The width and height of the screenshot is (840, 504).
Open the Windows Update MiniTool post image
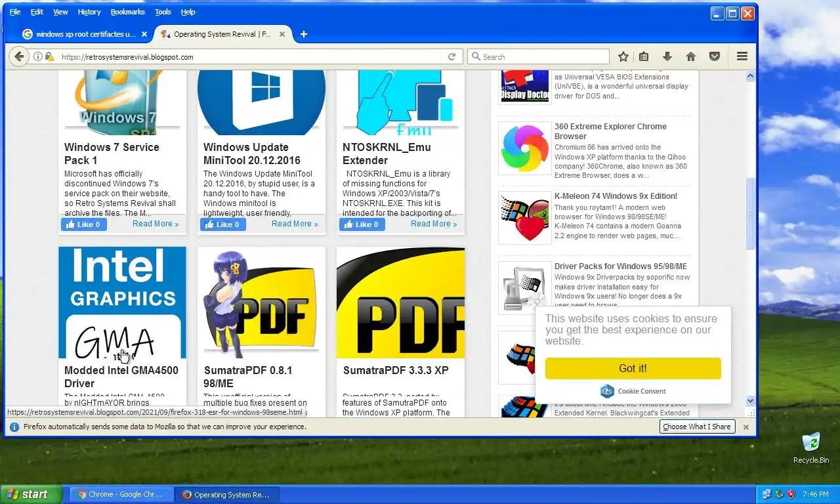coord(261,102)
